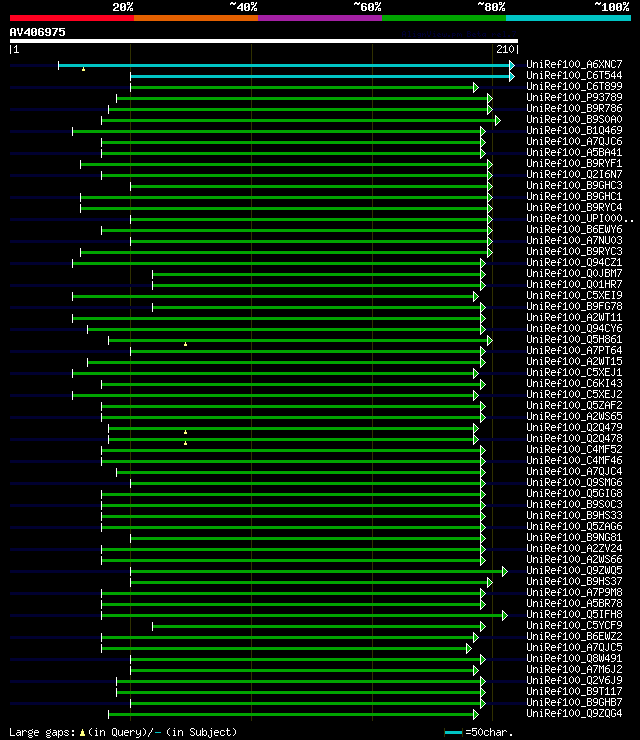
Task: Click the UniRef100_B9RYC3 label
Action: click(x=574, y=252)
